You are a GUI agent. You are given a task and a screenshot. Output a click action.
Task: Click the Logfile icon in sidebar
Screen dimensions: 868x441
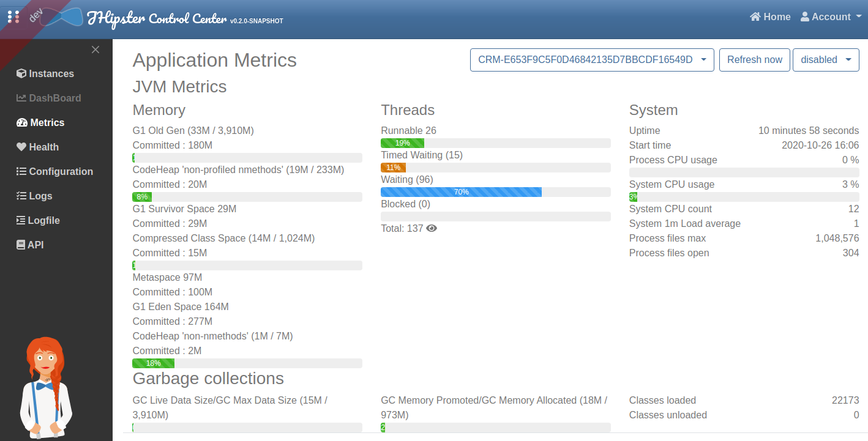click(21, 220)
